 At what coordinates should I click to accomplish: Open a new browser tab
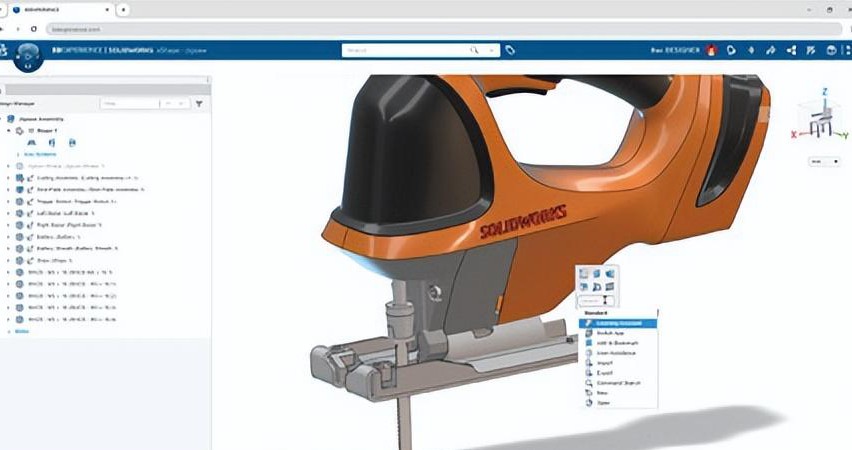click(x=123, y=10)
